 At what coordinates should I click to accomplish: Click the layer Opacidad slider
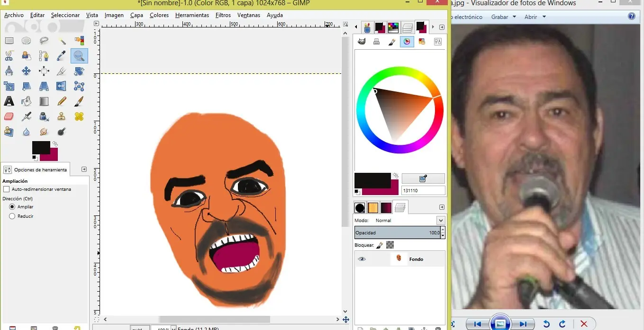pos(396,232)
